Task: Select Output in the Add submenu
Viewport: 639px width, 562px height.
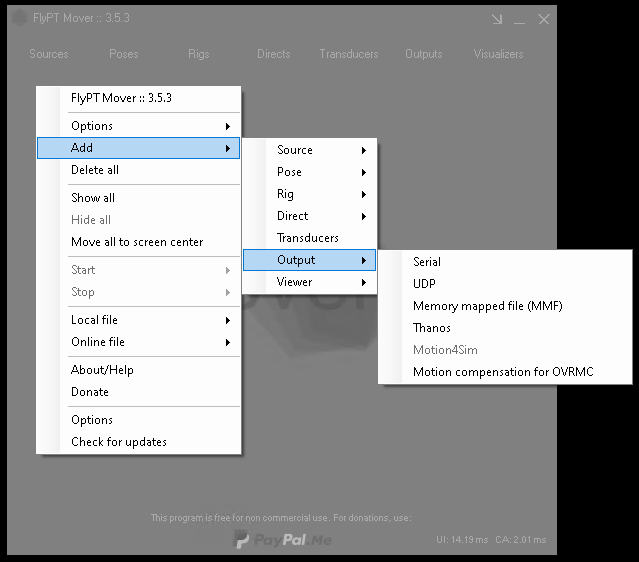Action: (309, 260)
